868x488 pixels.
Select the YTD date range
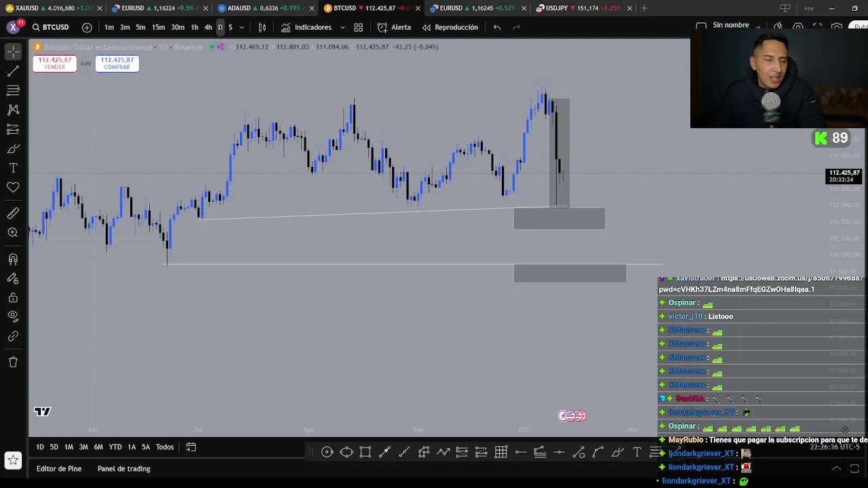coord(115,447)
